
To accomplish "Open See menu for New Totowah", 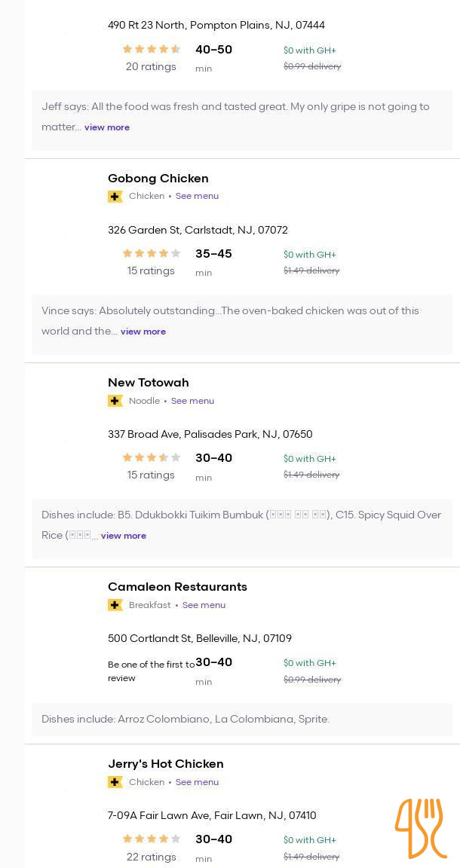I will pyautogui.click(x=192, y=401).
